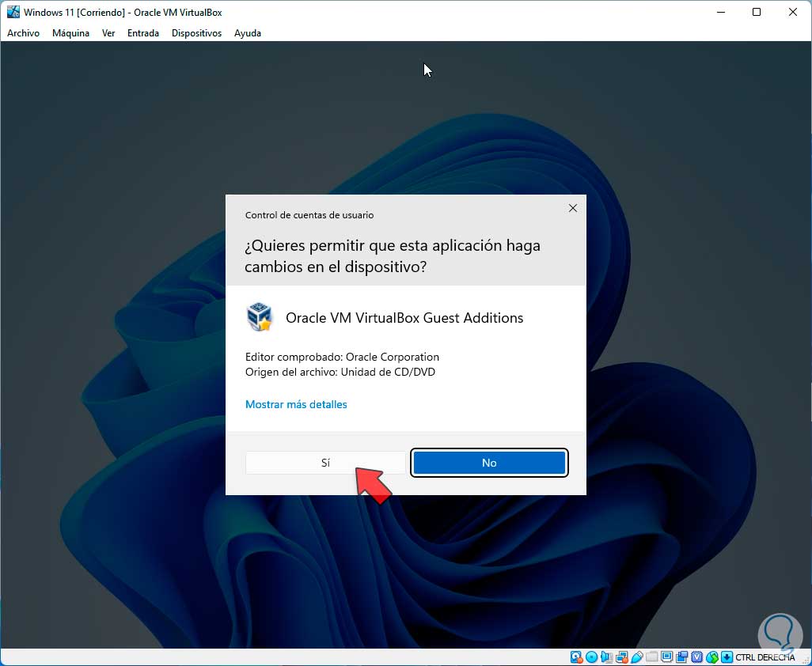Click the shared folders status icon
This screenshot has height=666, width=812.
tap(652, 657)
